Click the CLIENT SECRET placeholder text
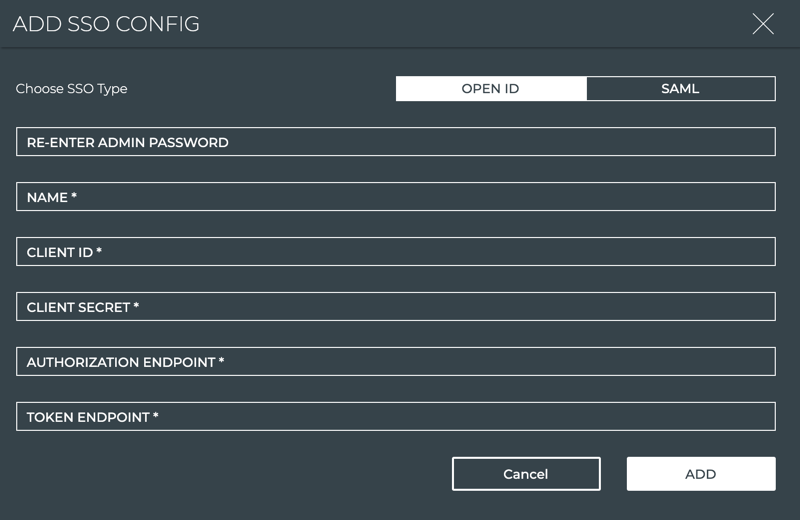Image resolution: width=800 pixels, height=520 pixels. coord(78,307)
